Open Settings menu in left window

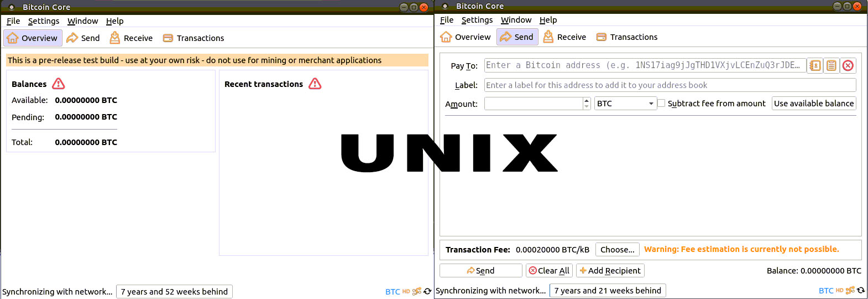point(44,21)
